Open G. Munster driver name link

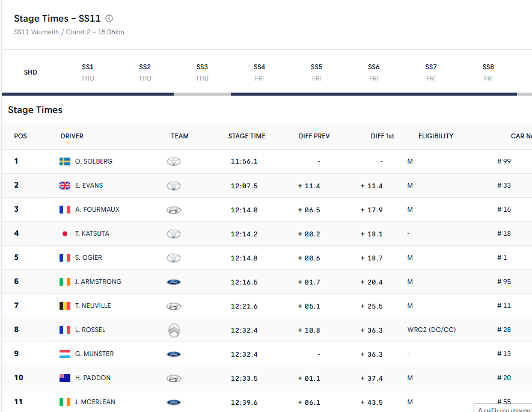pyautogui.click(x=94, y=354)
